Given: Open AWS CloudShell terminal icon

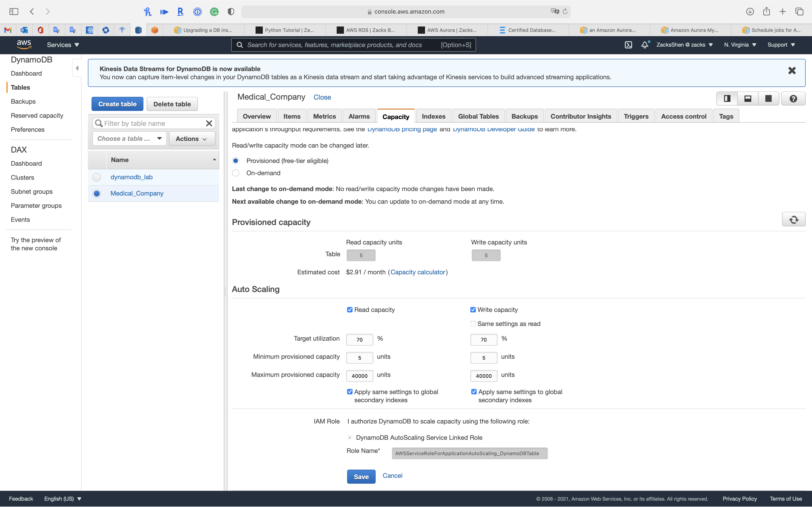Looking at the screenshot, I should [x=628, y=45].
